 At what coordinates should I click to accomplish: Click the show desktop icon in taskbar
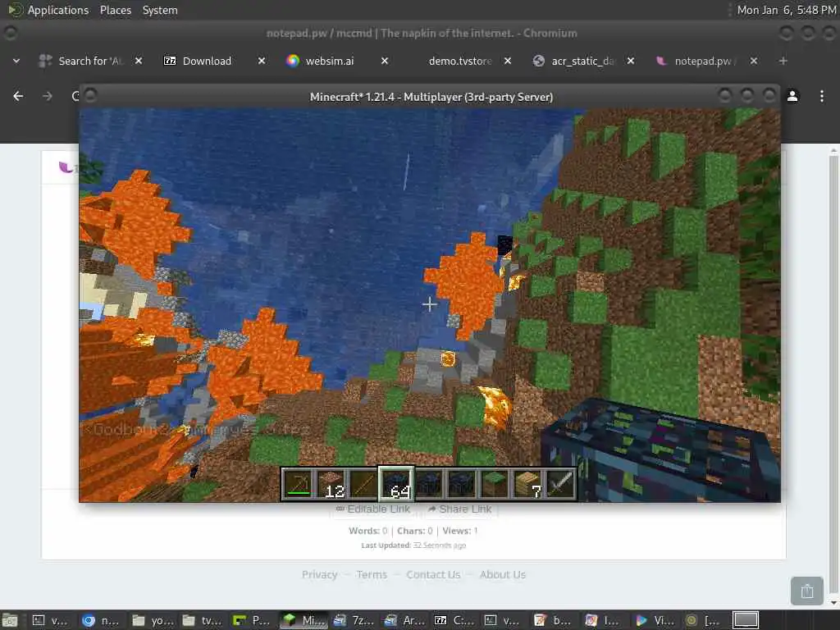10,620
